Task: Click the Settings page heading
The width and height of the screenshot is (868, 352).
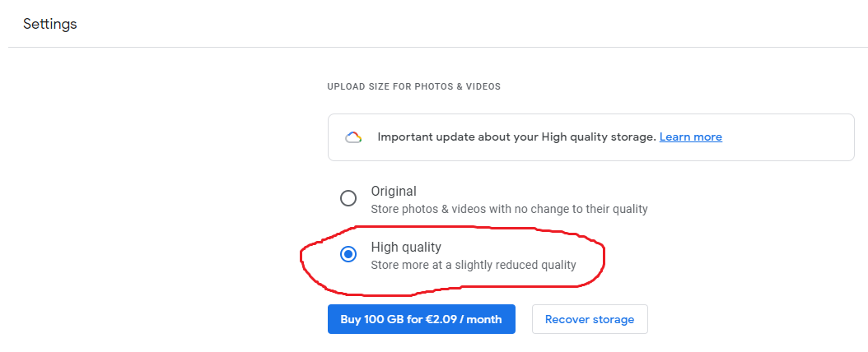Action: coord(49,24)
